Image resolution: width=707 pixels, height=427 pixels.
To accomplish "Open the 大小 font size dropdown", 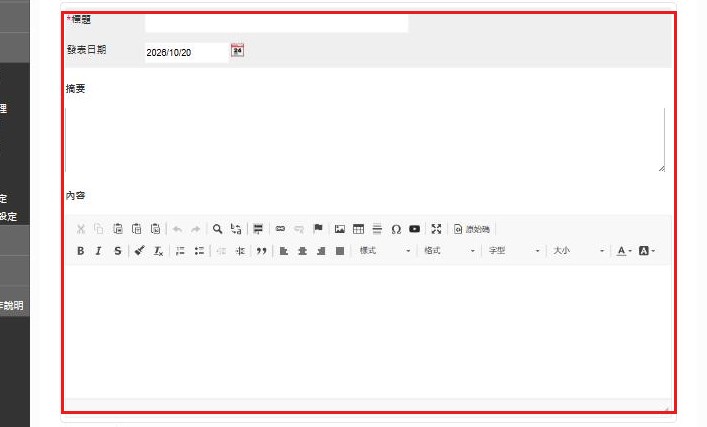I will 578,251.
